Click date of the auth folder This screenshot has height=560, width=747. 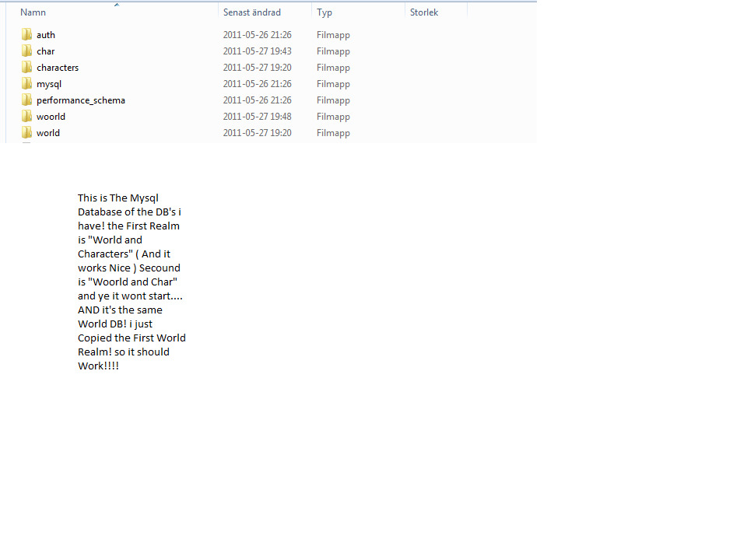pos(258,35)
